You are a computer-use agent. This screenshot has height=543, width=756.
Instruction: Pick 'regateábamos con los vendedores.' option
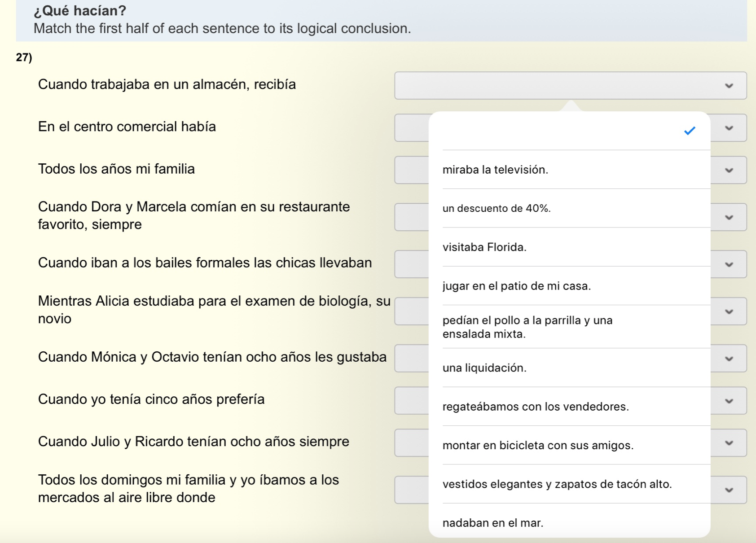pyautogui.click(x=536, y=407)
